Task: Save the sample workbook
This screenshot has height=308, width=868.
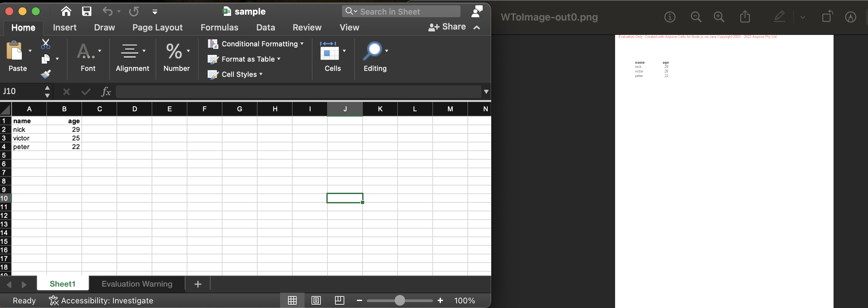Action: 86,11
